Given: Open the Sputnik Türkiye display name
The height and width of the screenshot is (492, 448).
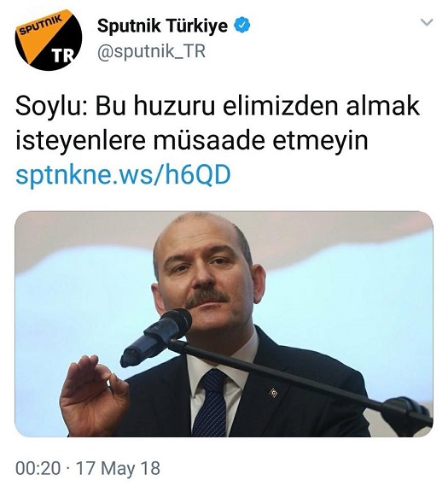Looking at the screenshot, I should click(x=162, y=26).
